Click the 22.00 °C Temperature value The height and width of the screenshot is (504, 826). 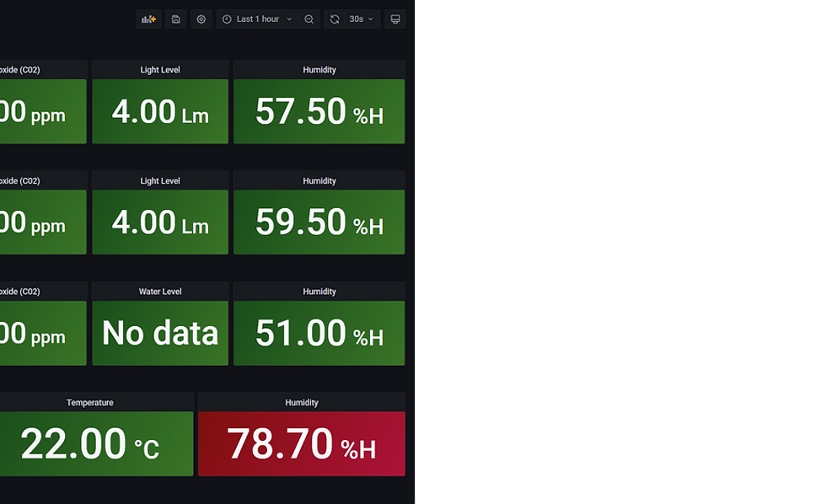[x=90, y=444]
